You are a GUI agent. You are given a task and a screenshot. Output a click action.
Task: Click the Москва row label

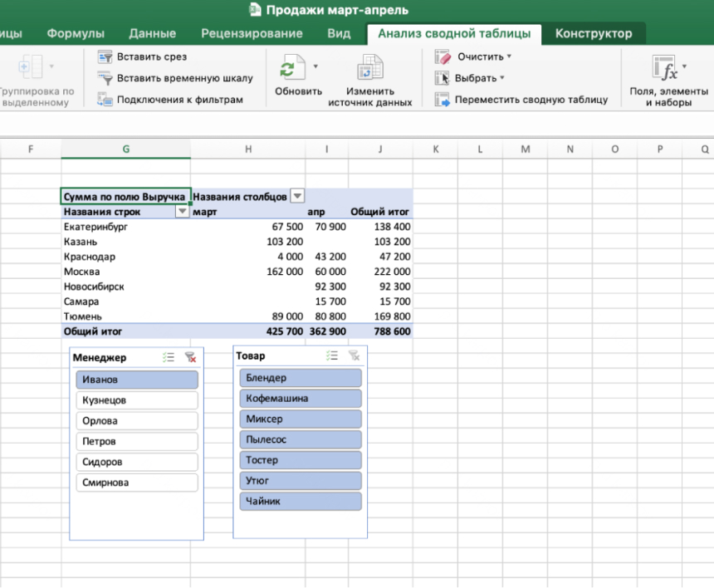(x=81, y=272)
